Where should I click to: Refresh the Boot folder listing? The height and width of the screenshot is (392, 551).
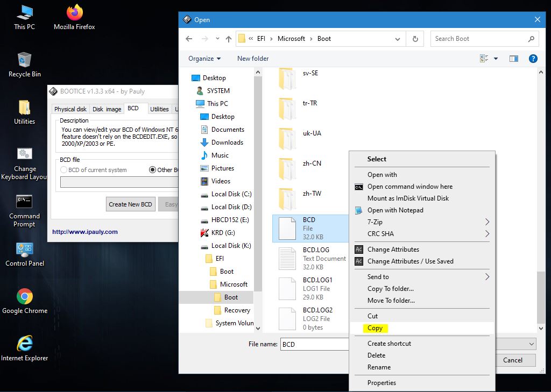click(x=415, y=39)
